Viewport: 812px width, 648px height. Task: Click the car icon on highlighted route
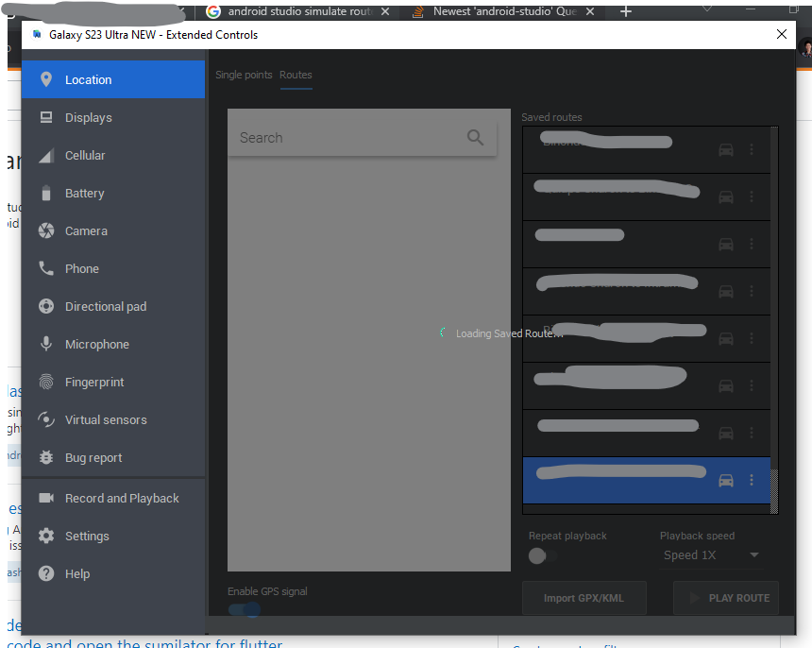(725, 480)
